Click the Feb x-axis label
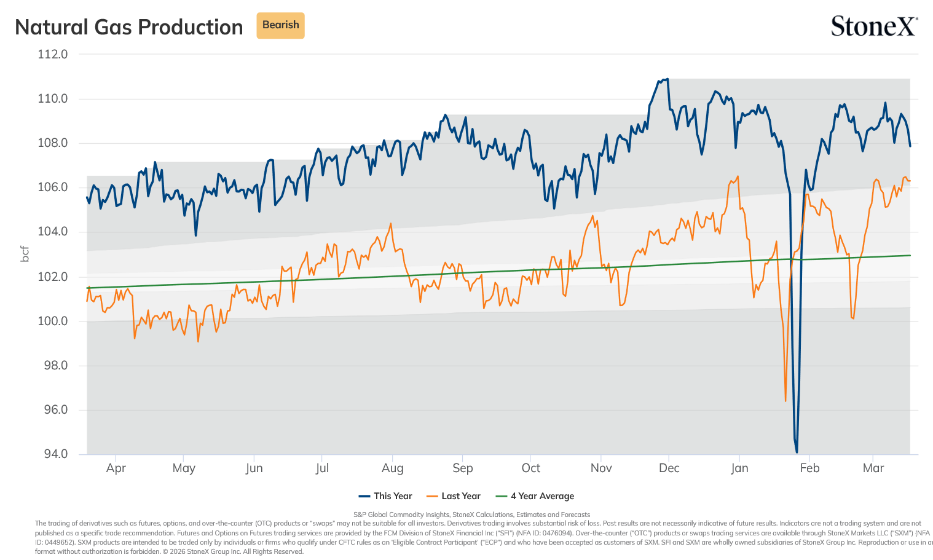The image size is (933, 560). click(x=809, y=468)
